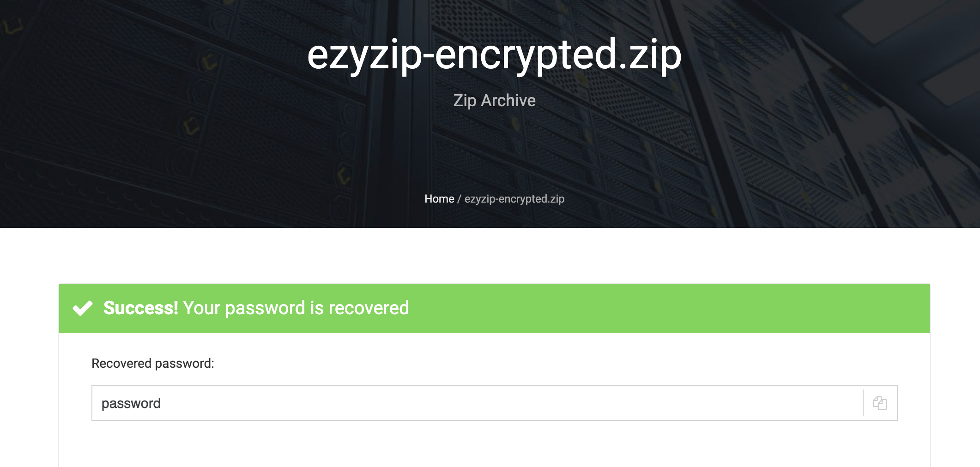Click the Zip Archive subtitle text

click(x=494, y=100)
